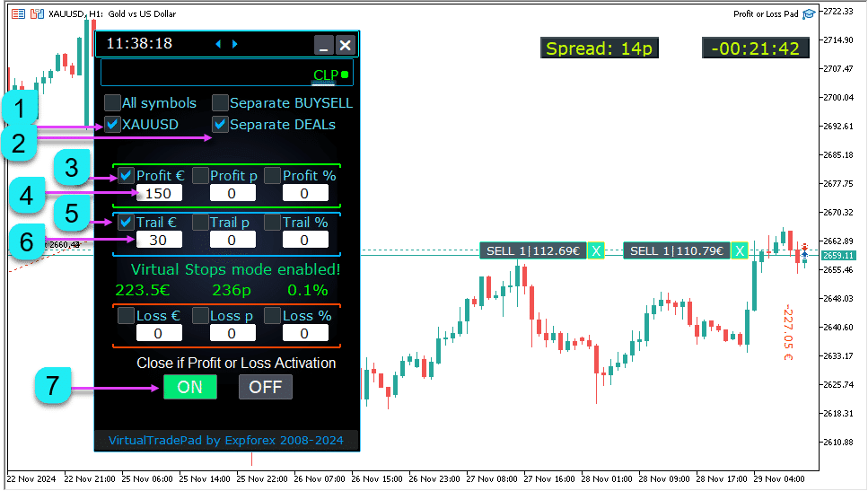The height and width of the screenshot is (491, 868).
Task: Uncheck the Separate DEALs checkbox
Action: [220, 124]
